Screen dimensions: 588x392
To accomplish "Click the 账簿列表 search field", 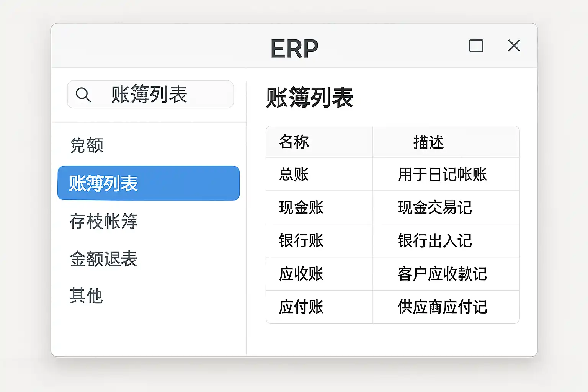I will coord(161,95).
